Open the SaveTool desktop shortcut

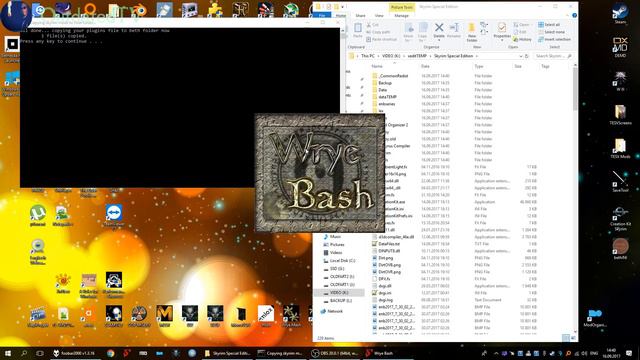(x=620, y=182)
